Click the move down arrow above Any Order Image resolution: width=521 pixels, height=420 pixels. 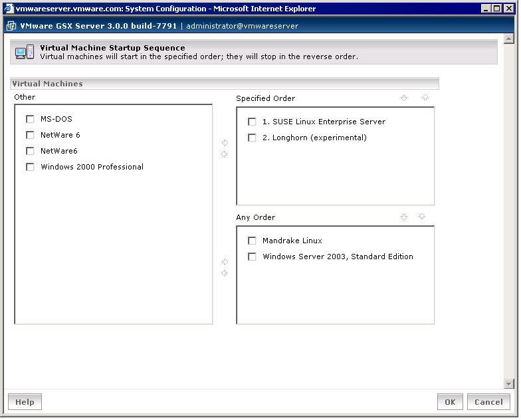coord(404,217)
